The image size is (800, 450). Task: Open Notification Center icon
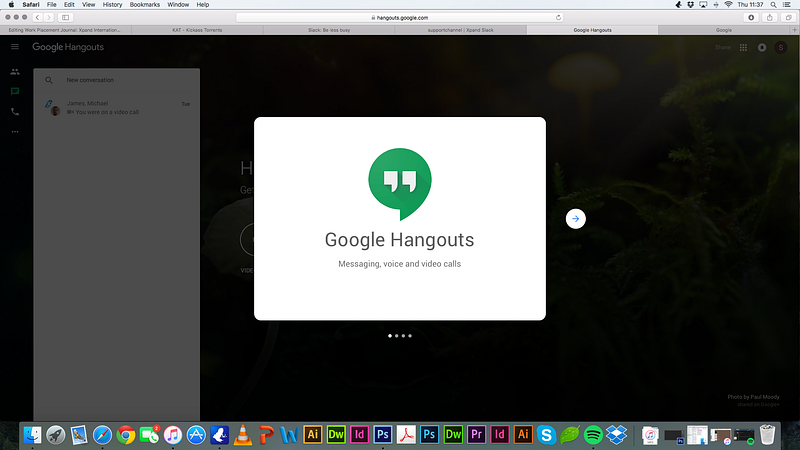[x=787, y=5]
